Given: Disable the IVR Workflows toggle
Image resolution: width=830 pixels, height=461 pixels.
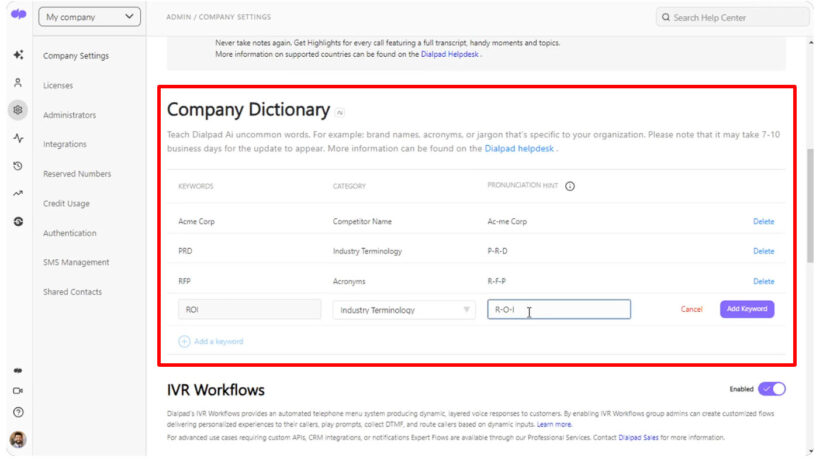Looking at the screenshot, I should click(x=771, y=389).
